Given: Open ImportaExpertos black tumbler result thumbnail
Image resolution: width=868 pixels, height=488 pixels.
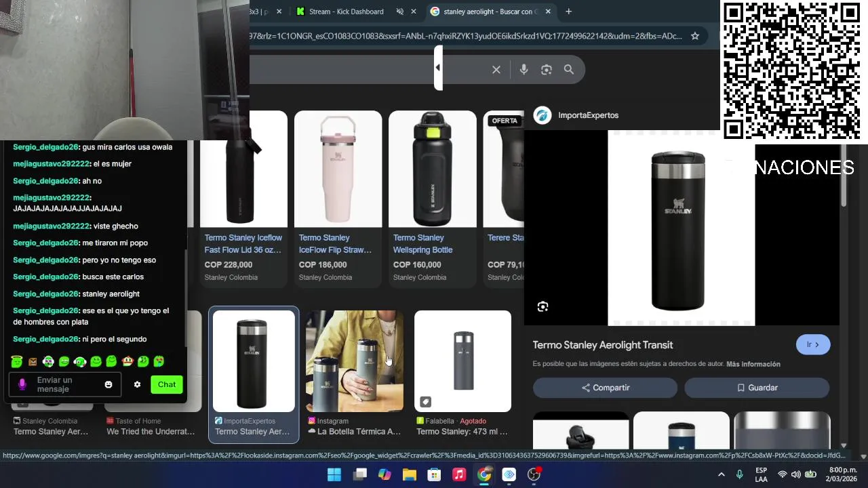Looking at the screenshot, I should click(x=254, y=361).
